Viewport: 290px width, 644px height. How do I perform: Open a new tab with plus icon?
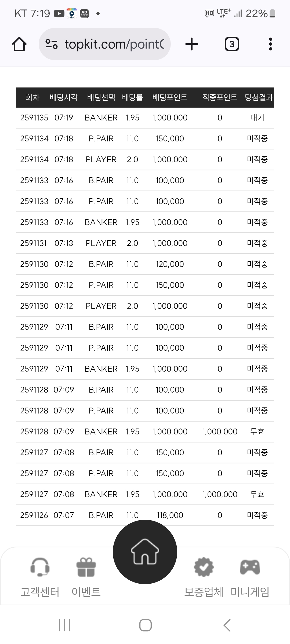(x=192, y=44)
